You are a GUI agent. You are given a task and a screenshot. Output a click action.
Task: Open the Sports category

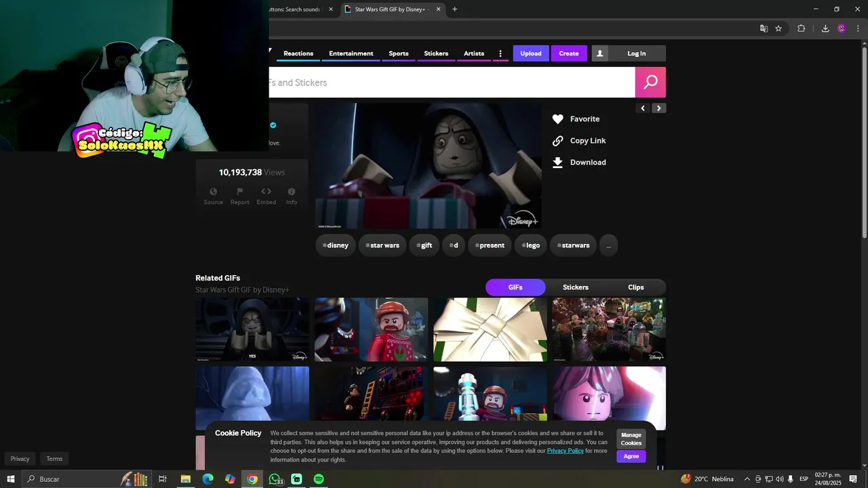[399, 54]
